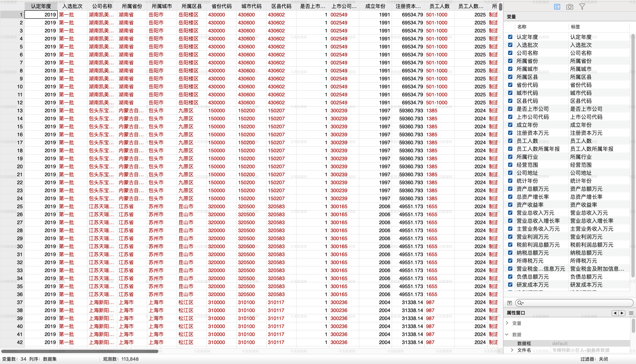Select row number 37 header
This screenshot has height=364, width=636.
click(x=12, y=302)
